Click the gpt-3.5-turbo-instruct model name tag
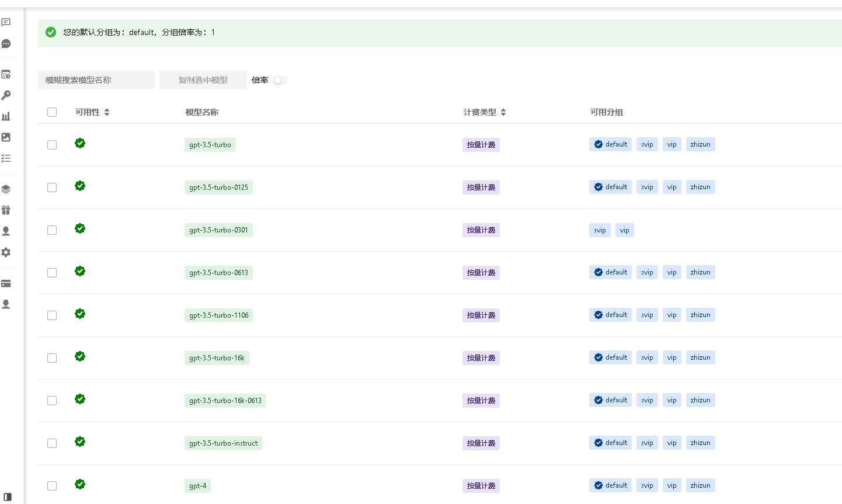This screenshot has height=504, width=842. pyautogui.click(x=223, y=443)
